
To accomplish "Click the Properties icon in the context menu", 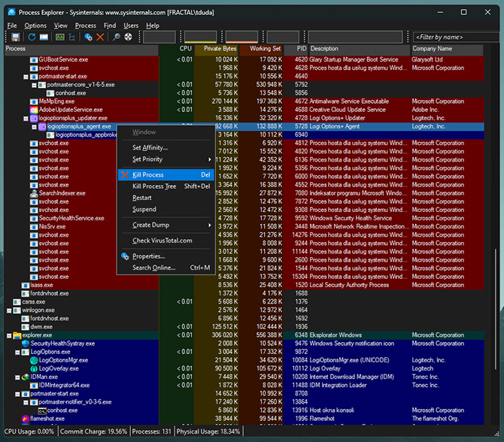I will pyautogui.click(x=125, y=256).
